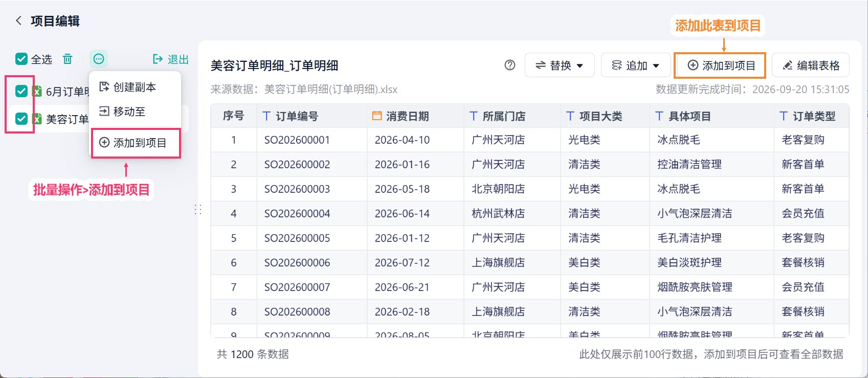Click the text type icon of 所属门店 column

coord(474,116)
